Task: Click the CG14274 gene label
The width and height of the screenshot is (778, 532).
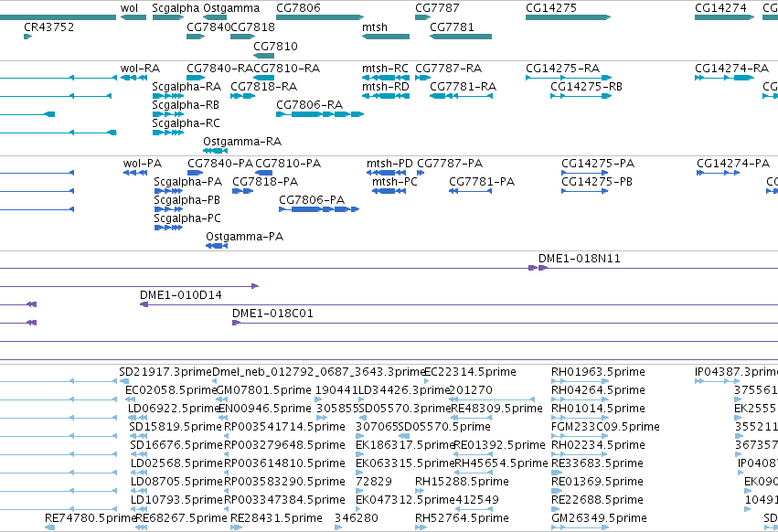Action: [x=720, y=8]
